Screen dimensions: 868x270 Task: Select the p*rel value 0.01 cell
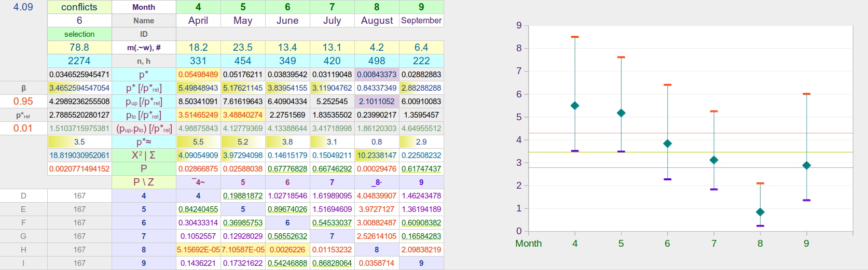pos(23,129)
